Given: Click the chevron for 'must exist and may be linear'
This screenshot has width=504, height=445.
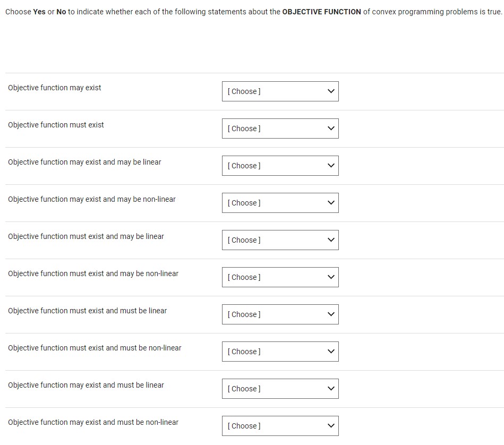Looking at the screenshot, I should pyautogui.click(x=331, y=239).
